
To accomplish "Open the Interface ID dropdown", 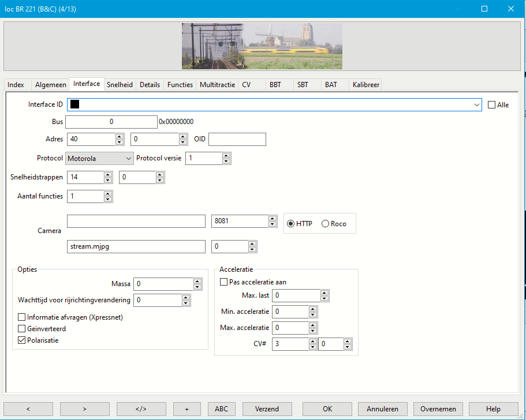I will [476, 104].
